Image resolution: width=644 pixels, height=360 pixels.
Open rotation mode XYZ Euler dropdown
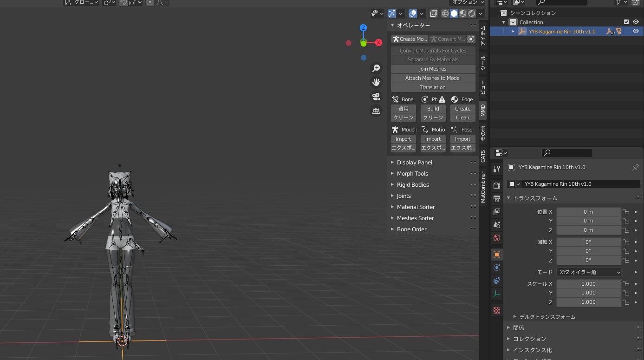point(589,272)
